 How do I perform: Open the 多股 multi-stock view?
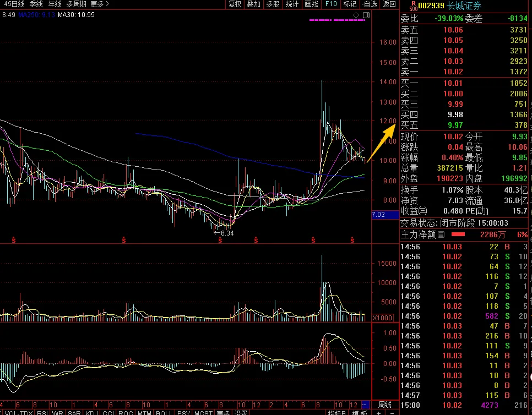point(273,4)
